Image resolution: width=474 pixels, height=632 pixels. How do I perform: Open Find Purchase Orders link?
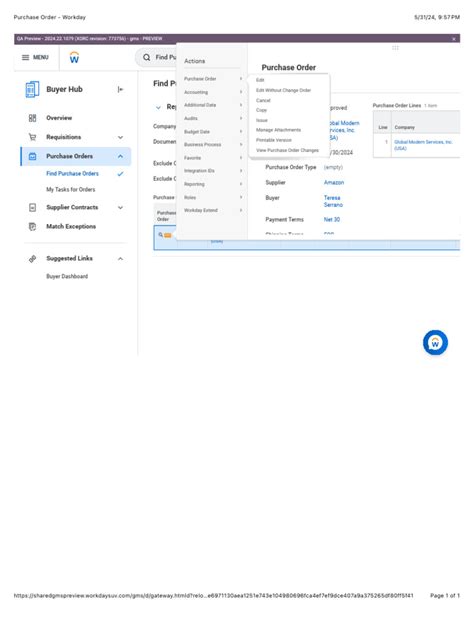tap(72, 174)
